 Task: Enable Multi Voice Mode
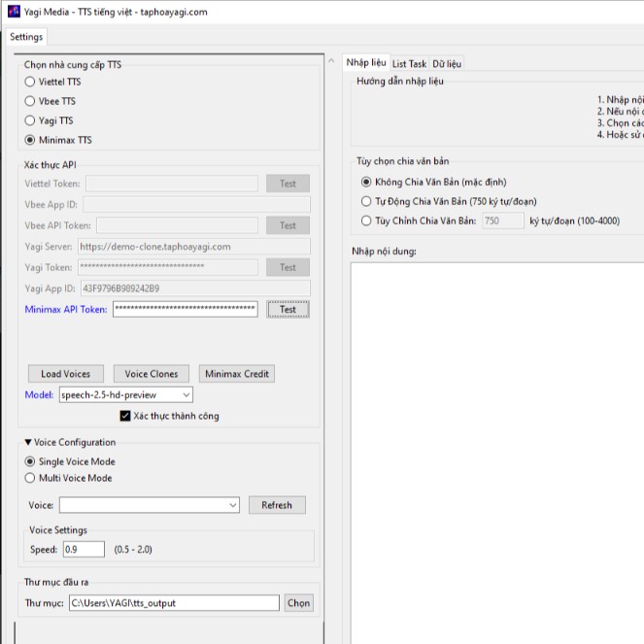click(30, 478)
